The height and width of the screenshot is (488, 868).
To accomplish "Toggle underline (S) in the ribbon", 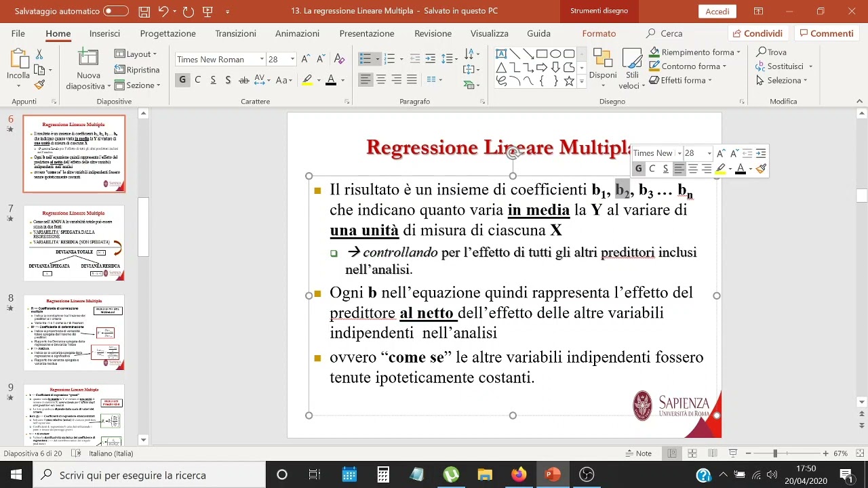I will coord(213,80).
